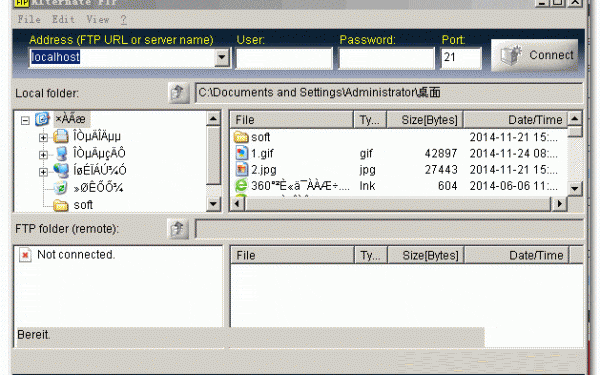
Task: Click the Connect button
Action: [x=535, y=55]
